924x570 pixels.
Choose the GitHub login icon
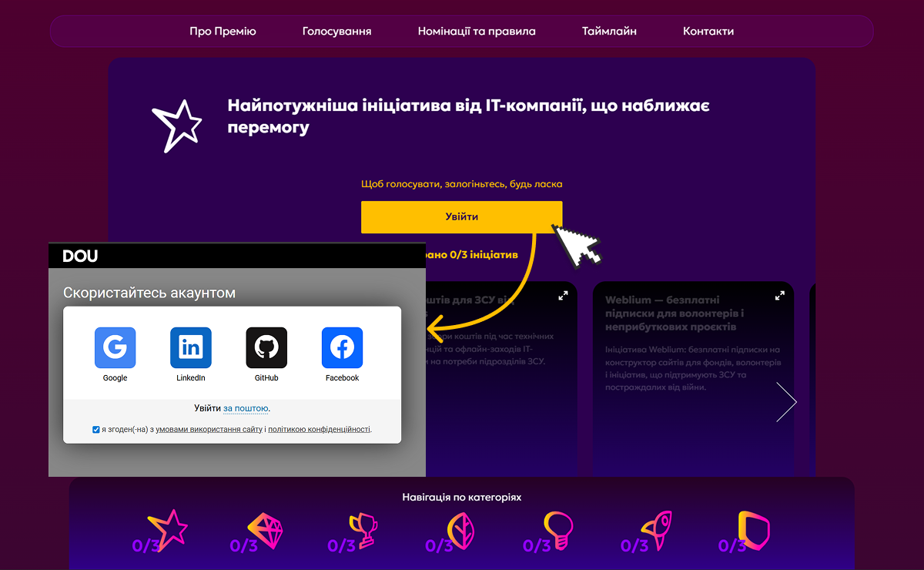tap(266, 347)
